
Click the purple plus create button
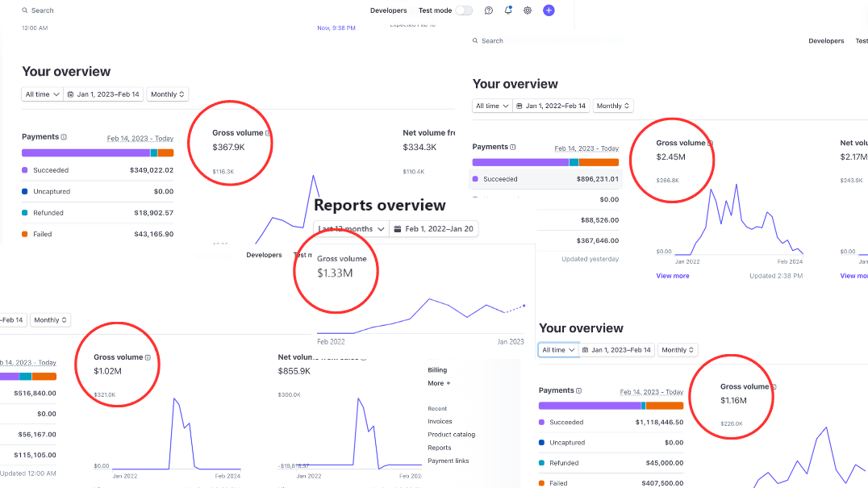549,10
